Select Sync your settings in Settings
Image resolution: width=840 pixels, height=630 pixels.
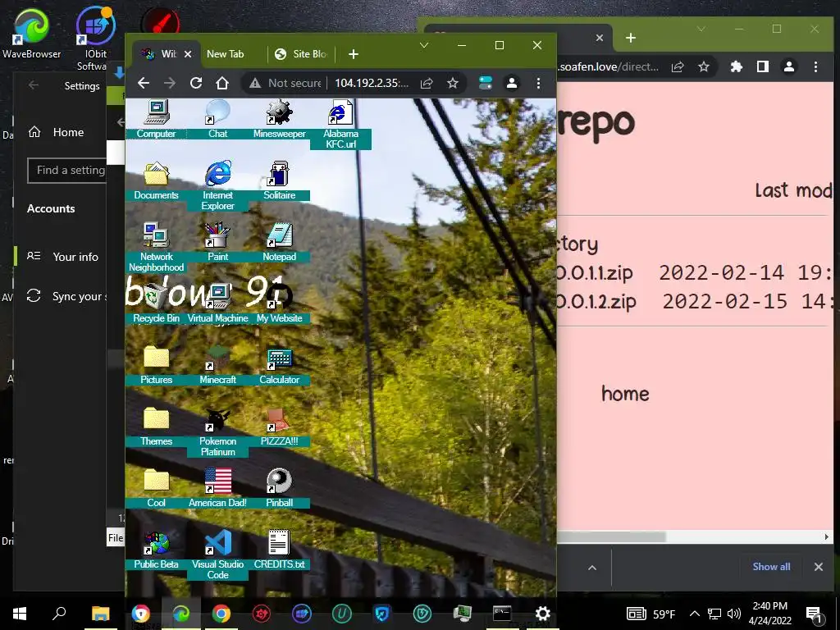tap(66, 297)
